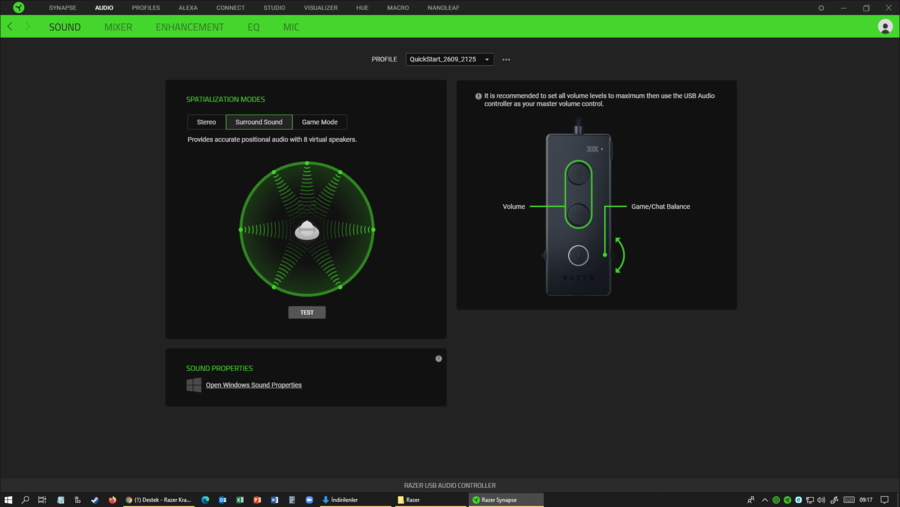Switch to Chrome Destek - Razer window
Image resolution: width=900 pixels, height=507 pixels.
point(158,500)
